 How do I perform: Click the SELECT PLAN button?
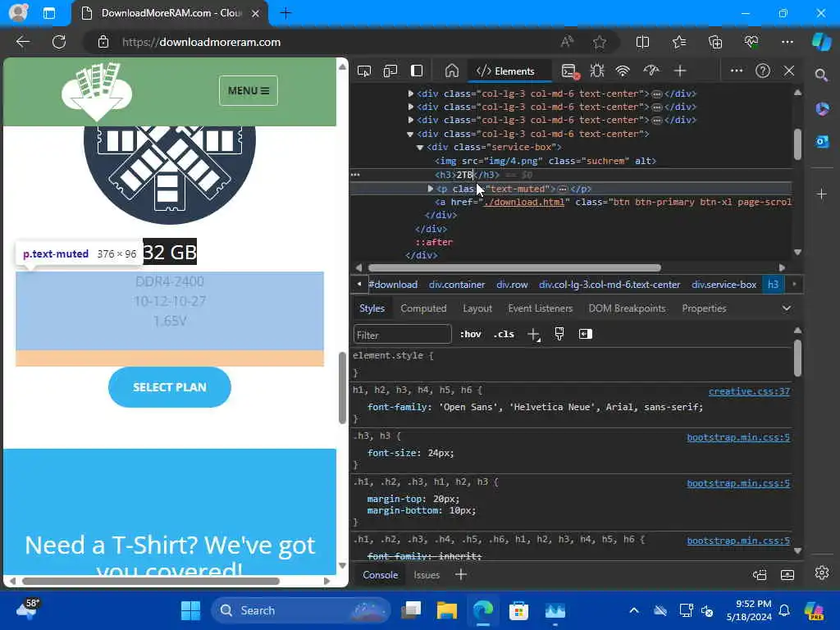coord(170,387)
